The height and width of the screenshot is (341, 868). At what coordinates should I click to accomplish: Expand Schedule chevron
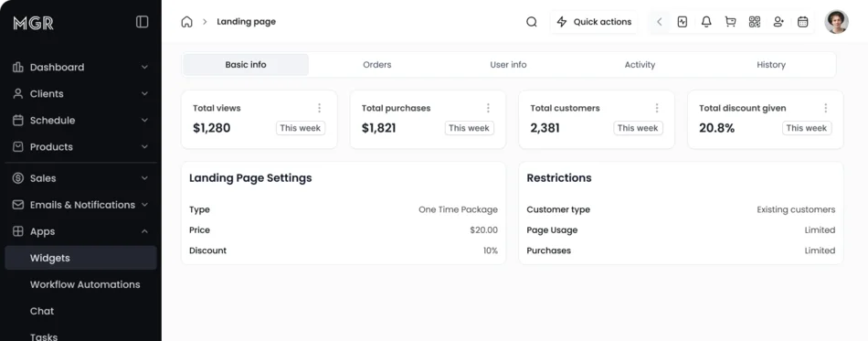[144, 120]
